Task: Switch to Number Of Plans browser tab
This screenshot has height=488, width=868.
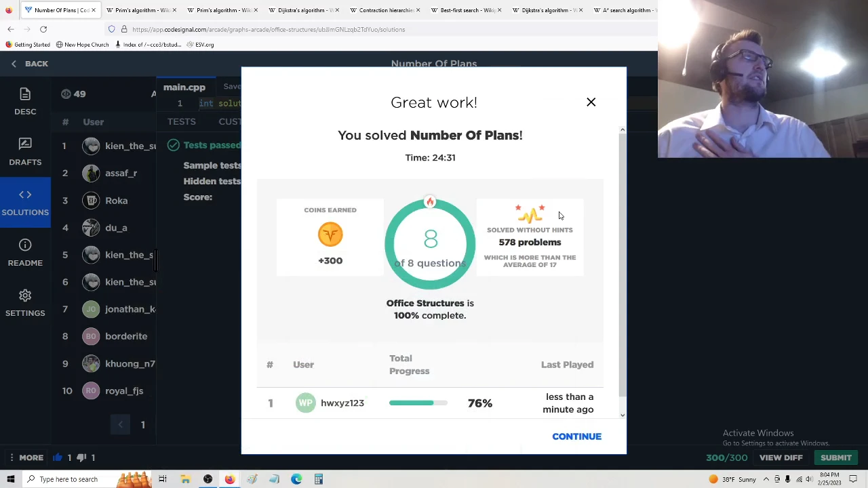Action: [60, 10]
